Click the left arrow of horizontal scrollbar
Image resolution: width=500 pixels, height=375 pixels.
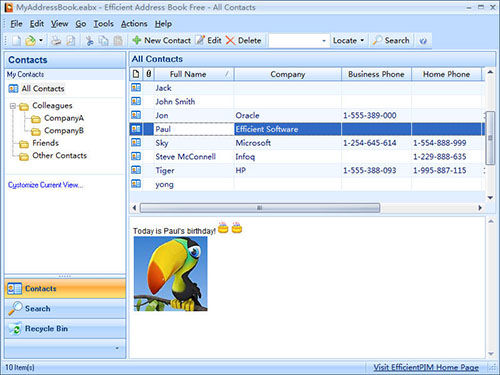point(134,208)
